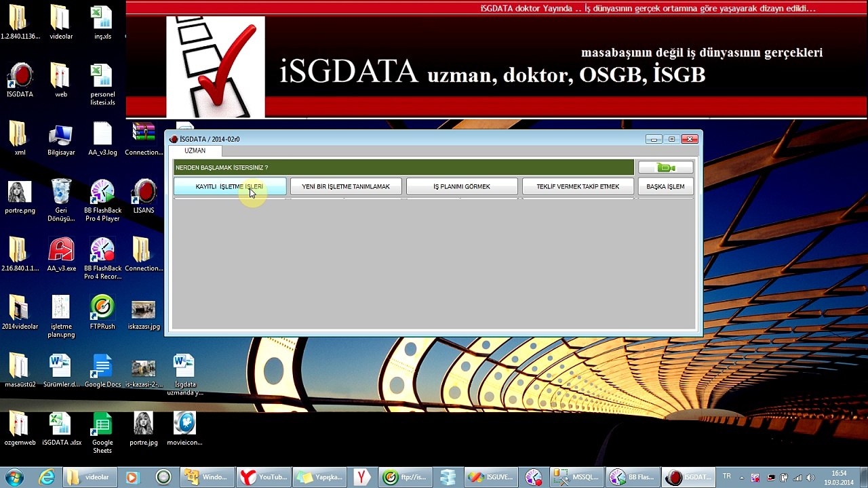Select the inş.xls spreadsheet file icon
Image resolution: width=868 pixels, height=488 pixels.
[x=102, y=22]
